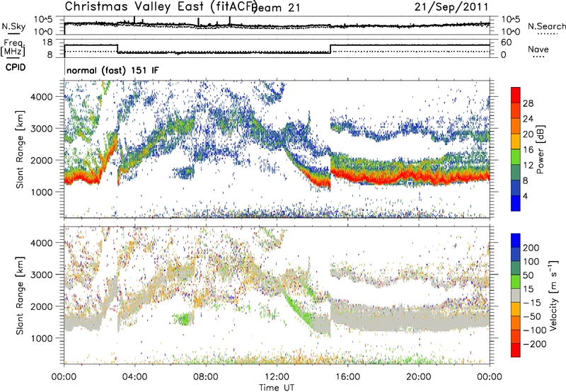The height and width of the screenshot is (392, 566).
Task: Select the "Beam 21" label
Action: pyautogui.click(x=275, y=8)
